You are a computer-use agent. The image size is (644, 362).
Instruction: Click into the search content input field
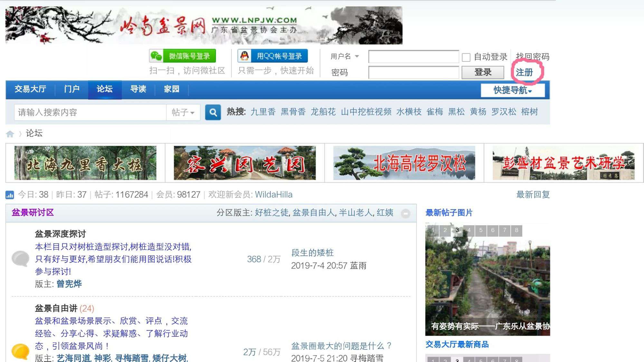coord(90,112)
